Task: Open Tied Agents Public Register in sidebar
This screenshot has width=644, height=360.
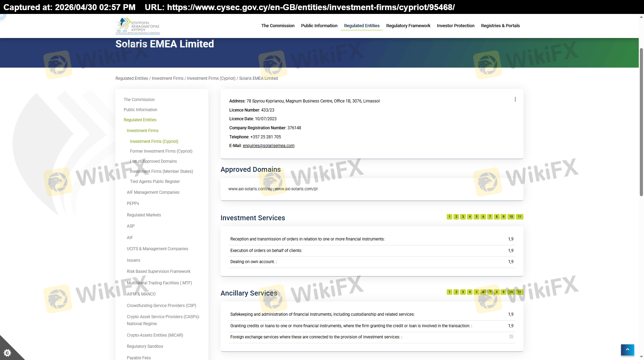Action: pos(155,182)
